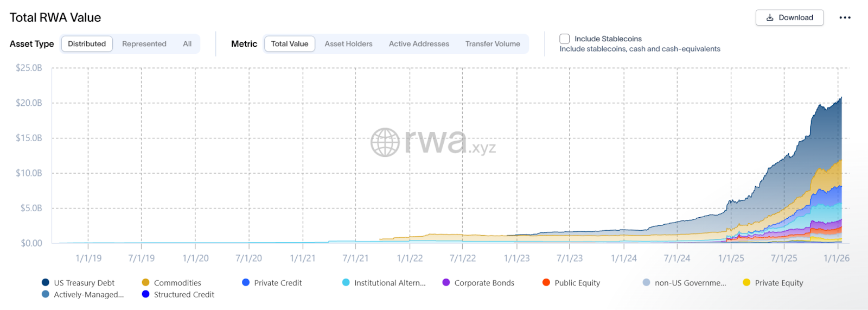The width and height of the screenshot is (868, 310).
Task: Switch metric to Active Addresses
Action: point(419,44)
